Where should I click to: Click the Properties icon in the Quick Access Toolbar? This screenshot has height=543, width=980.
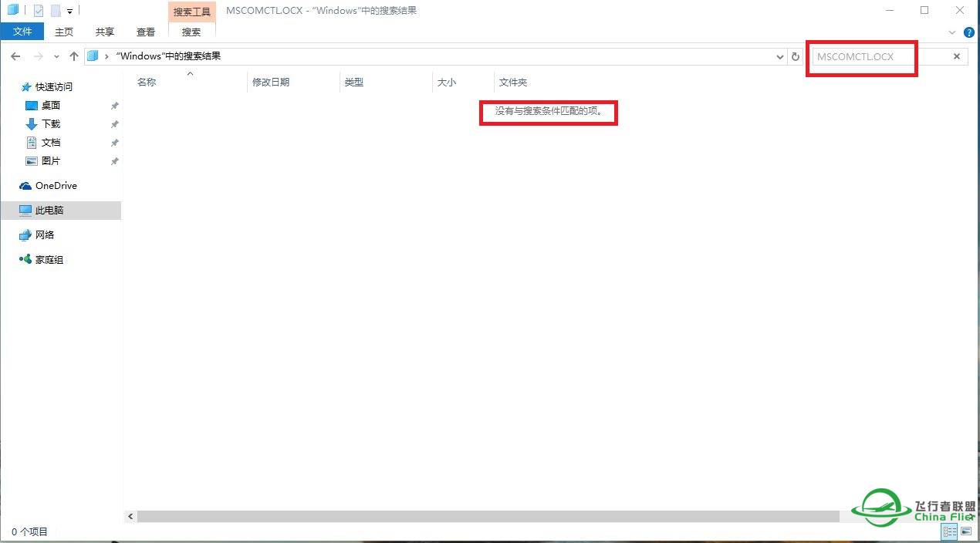[x=37, y=10]
